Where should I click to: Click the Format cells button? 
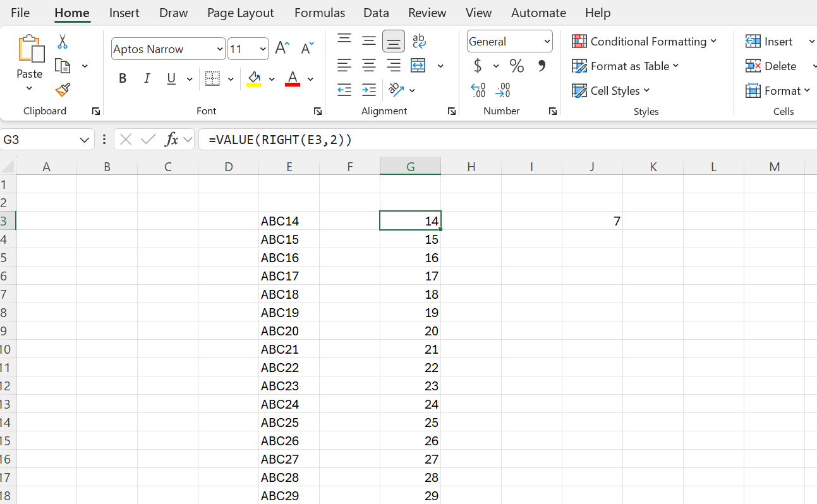point(778,90)
